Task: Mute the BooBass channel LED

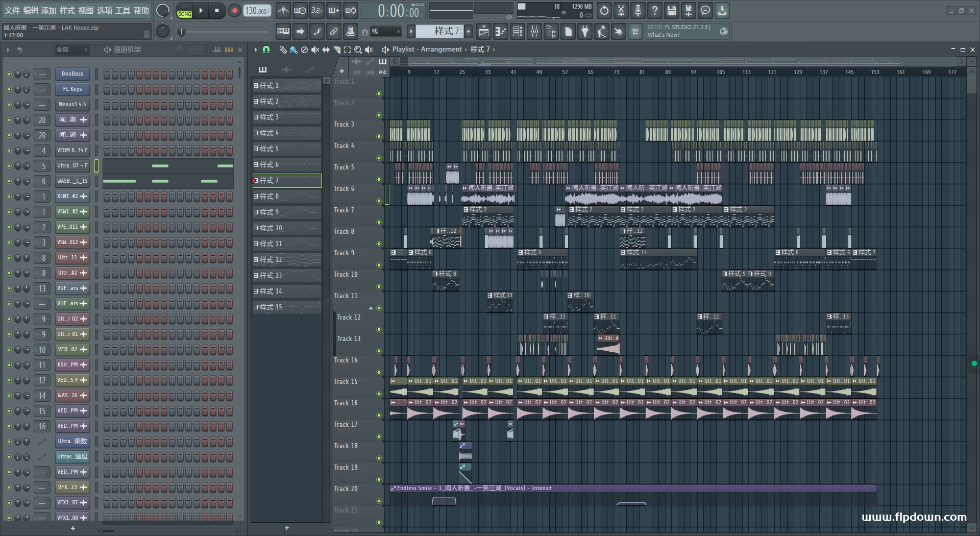Action: tap(9, 74)
